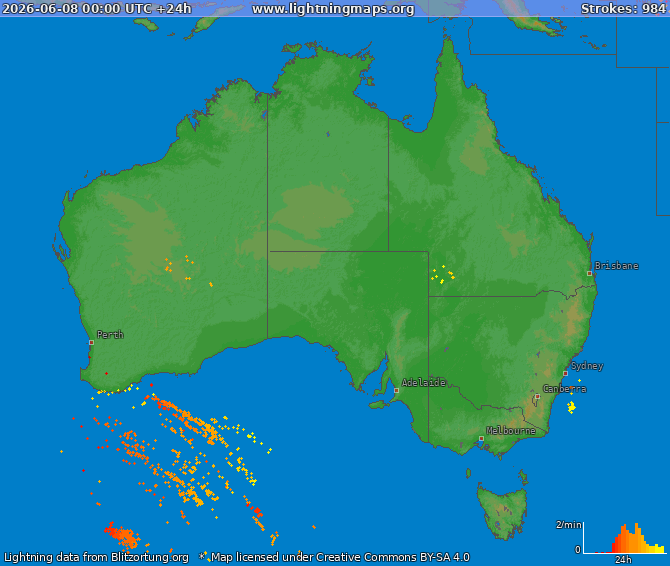Click the Adelaide city marker

click(x=396, y=390)
